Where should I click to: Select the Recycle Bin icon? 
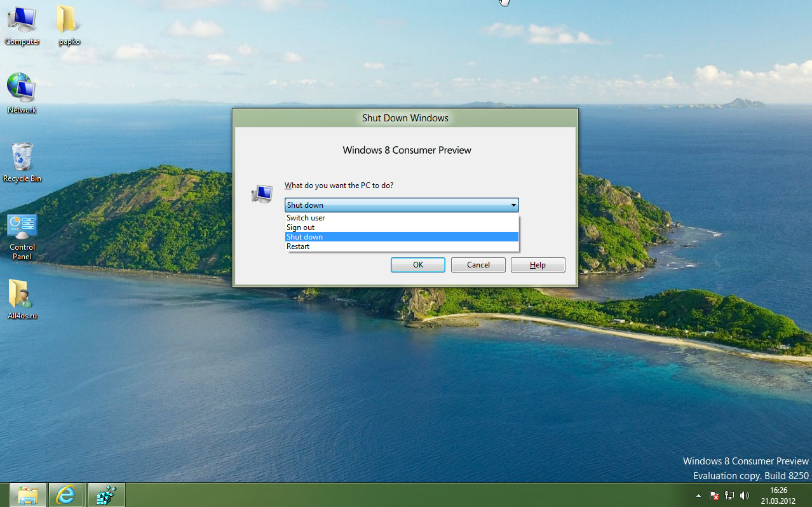[x=22, y=163]
